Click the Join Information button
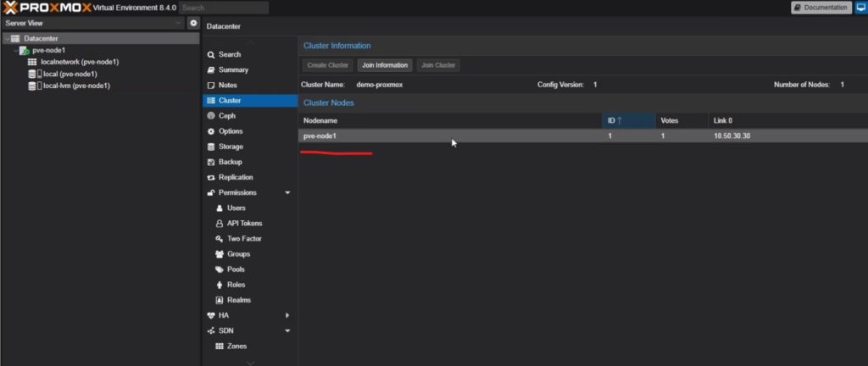868x366 pixels. coord(385,65)
